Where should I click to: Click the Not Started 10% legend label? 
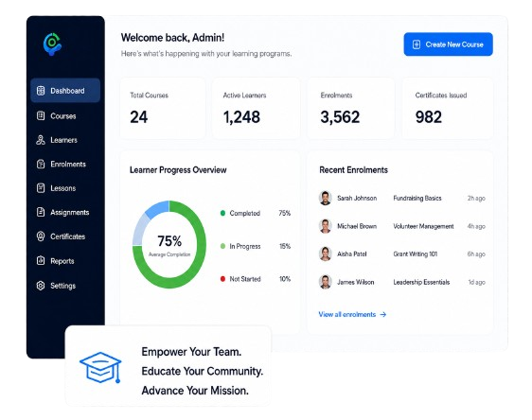[x=256, y=279]
